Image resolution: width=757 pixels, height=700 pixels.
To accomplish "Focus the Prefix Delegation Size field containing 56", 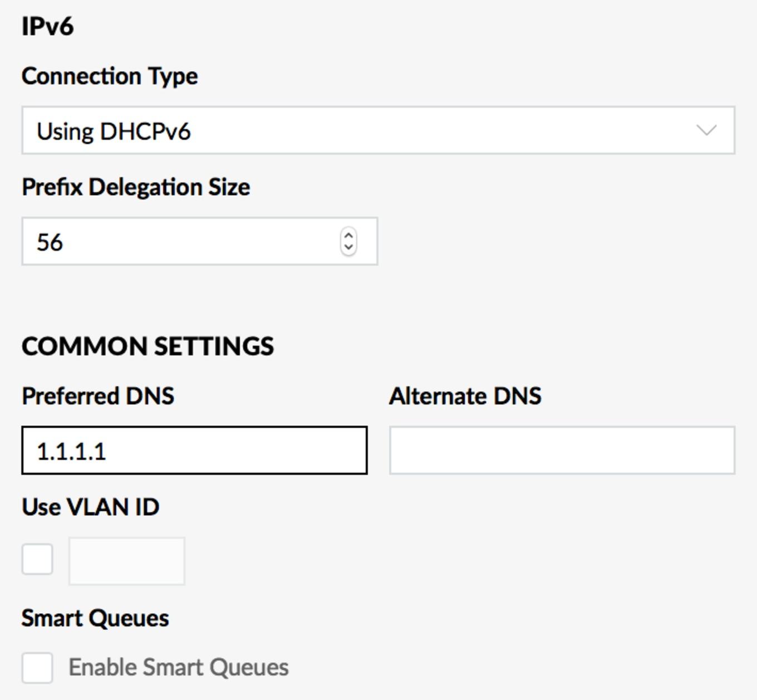I will (x=200, y=241).
